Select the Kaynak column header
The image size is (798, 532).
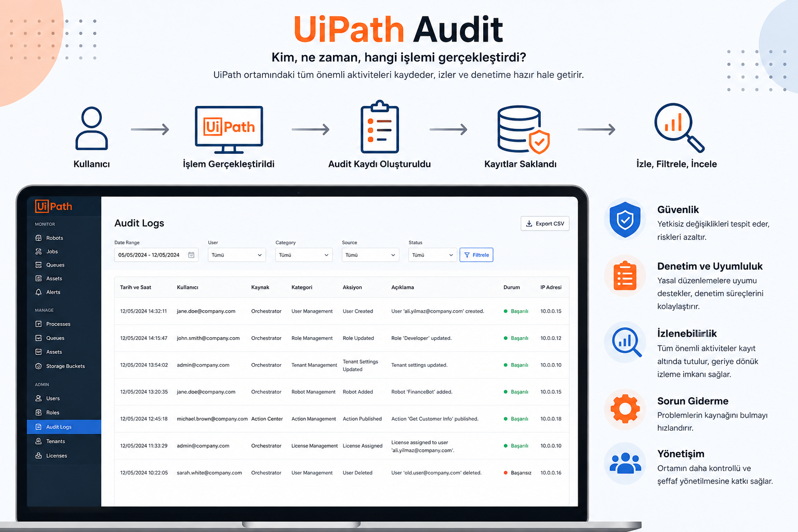(260, 287)
